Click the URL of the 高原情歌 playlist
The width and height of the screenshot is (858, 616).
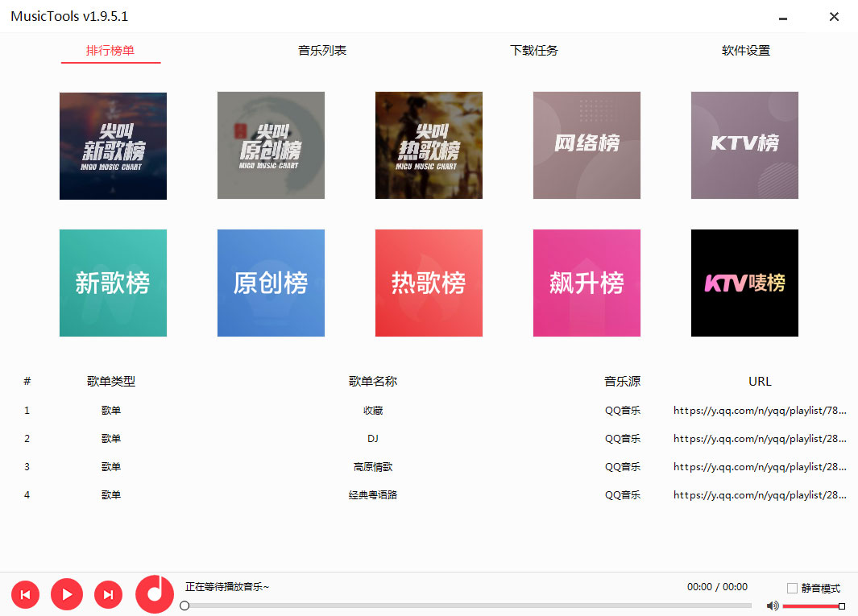(x=760, y=467)
